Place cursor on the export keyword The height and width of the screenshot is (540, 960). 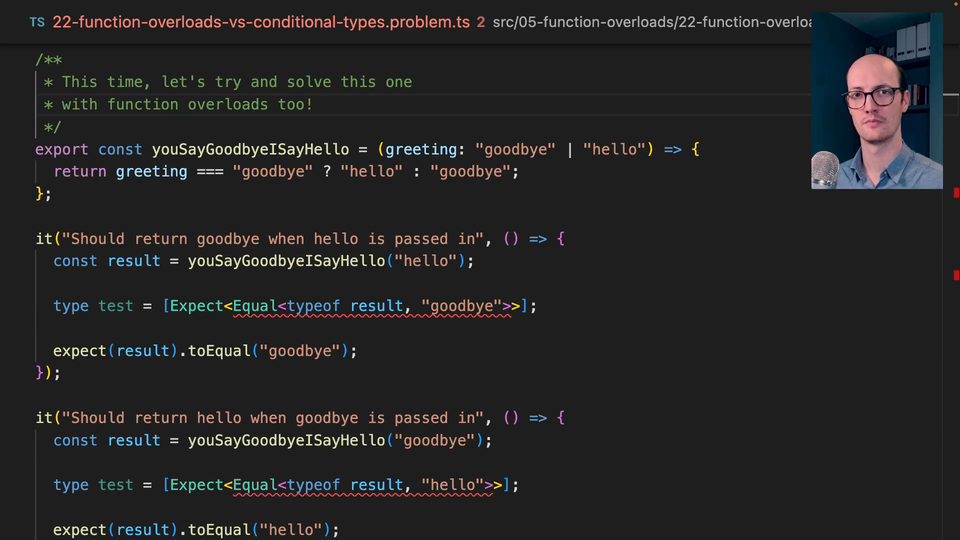point(61,149)
